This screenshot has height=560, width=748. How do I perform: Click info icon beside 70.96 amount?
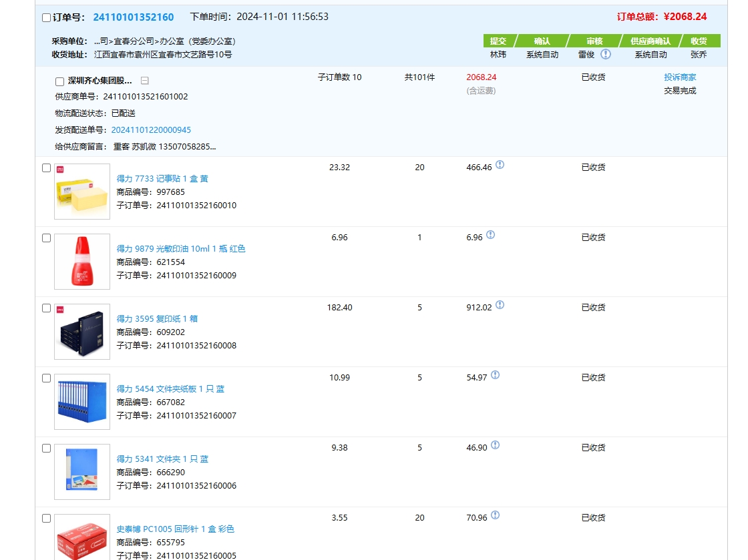pos(495,515)
